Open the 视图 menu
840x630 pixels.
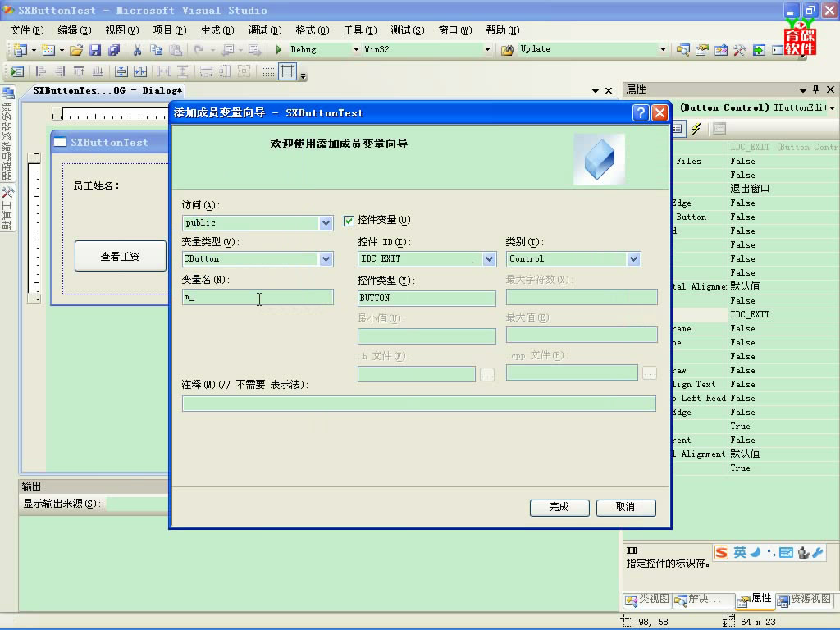[122, 30]
